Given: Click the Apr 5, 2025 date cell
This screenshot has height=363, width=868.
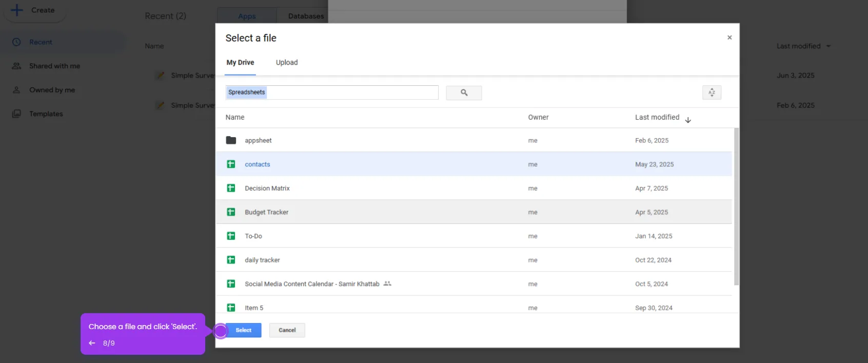Looking at the screenshot, I should [x=652, y=212].
